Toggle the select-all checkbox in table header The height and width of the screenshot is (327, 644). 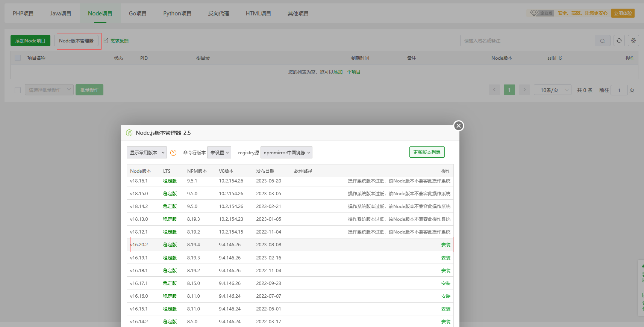pyautogui.click(x=18, y=58)
